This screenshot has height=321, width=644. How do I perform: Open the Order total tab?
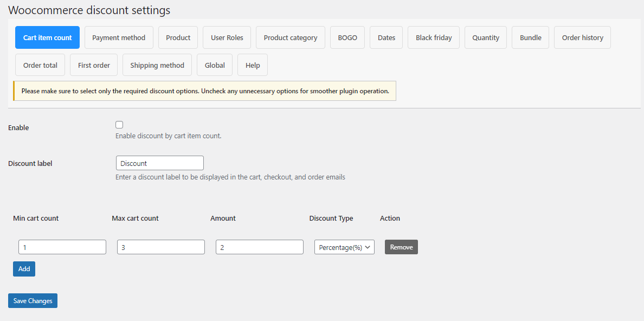click(40, 65)
